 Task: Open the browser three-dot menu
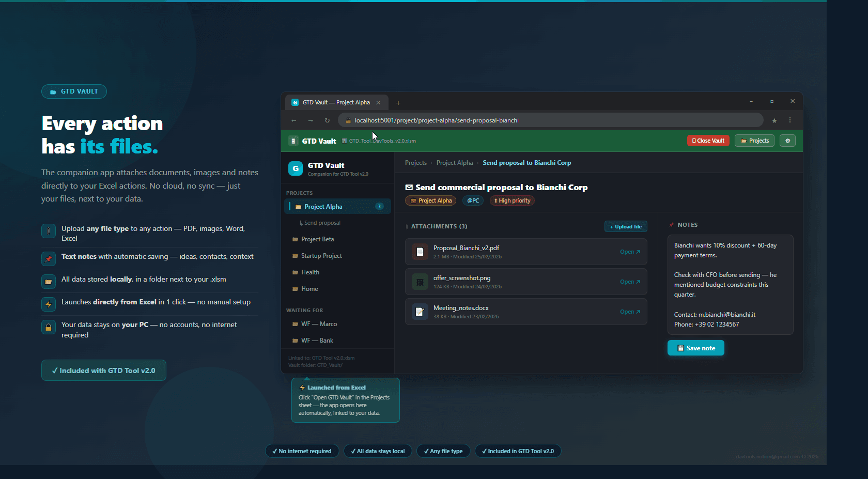coord(789,120)
